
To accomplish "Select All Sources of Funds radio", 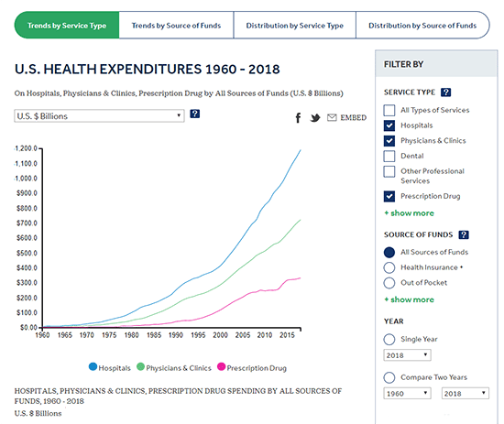I will tap(389, 253).
